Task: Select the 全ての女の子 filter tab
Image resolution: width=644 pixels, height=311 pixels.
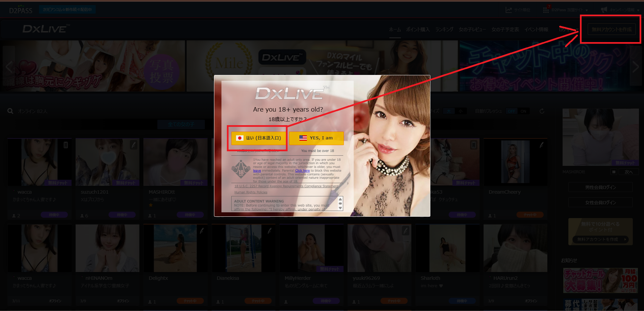Action: 181,124
